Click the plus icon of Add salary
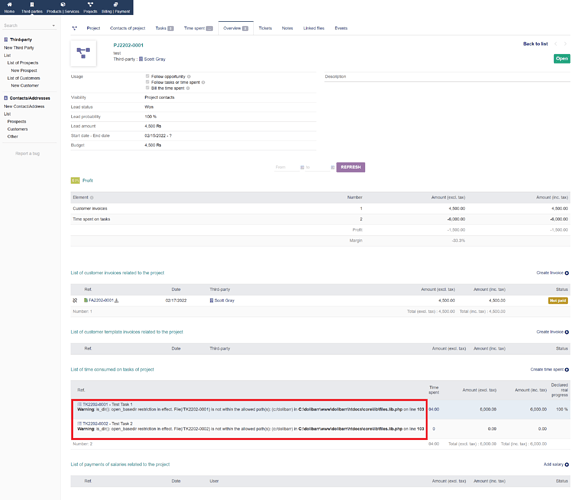 (x=567, y=465)
